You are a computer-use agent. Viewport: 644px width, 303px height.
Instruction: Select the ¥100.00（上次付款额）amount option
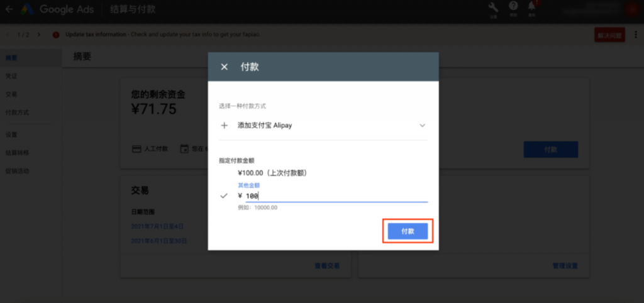click(x=272, y=174)
